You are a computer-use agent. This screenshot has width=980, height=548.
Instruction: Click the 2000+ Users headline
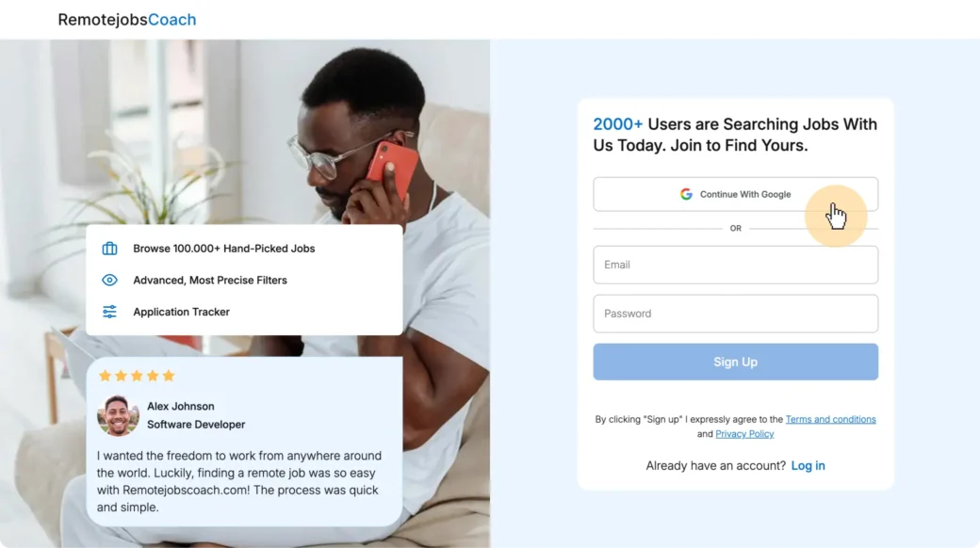[735, 135]
